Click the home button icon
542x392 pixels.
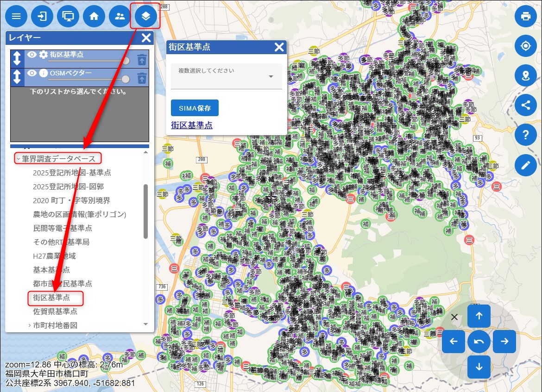[94, 17]
